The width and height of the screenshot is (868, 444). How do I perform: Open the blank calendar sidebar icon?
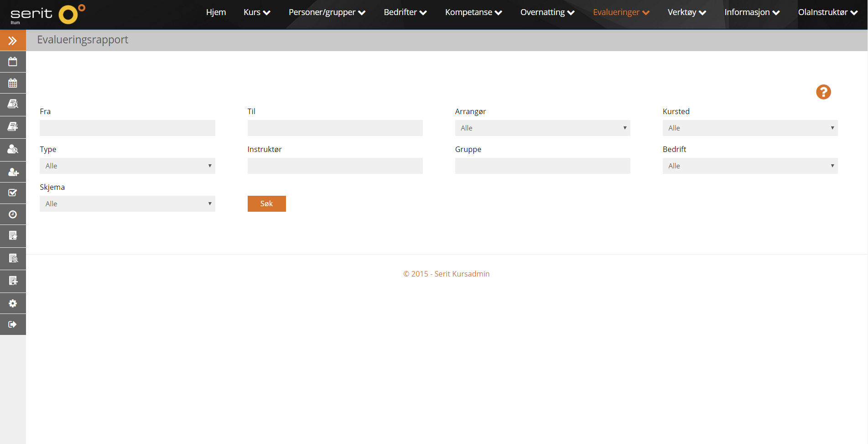[x=13, y=62]
